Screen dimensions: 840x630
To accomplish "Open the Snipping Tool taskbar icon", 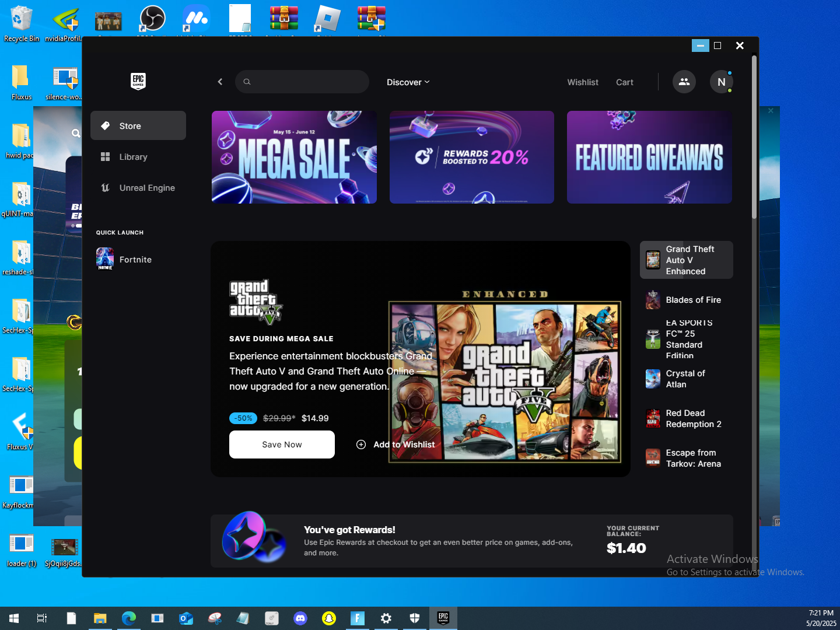I will (215, 618).
